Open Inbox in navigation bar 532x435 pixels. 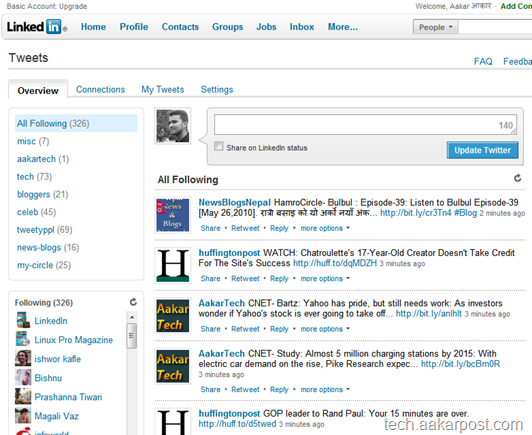(x=302, y=27)
